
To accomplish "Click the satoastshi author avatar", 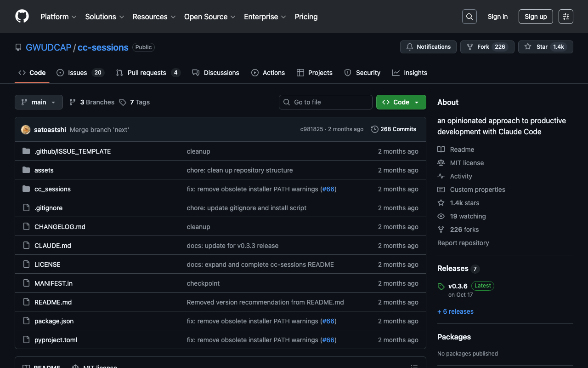I will pos(26,130).
